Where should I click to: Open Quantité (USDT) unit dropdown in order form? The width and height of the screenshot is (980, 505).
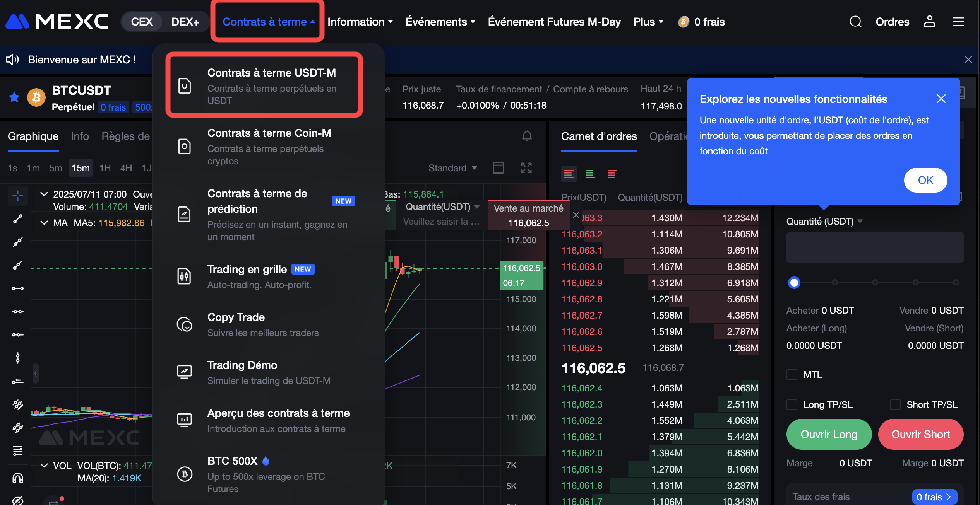point(824,221)
